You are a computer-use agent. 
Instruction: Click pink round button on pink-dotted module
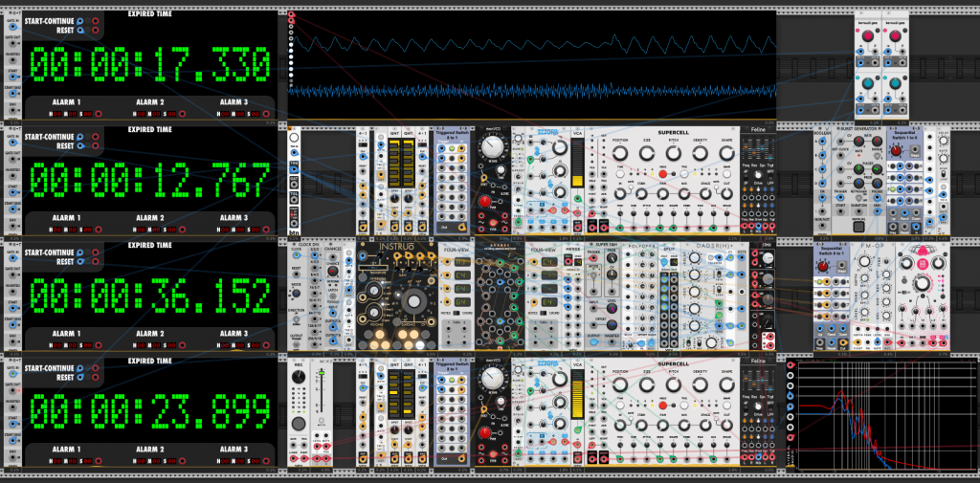[922, 266]
